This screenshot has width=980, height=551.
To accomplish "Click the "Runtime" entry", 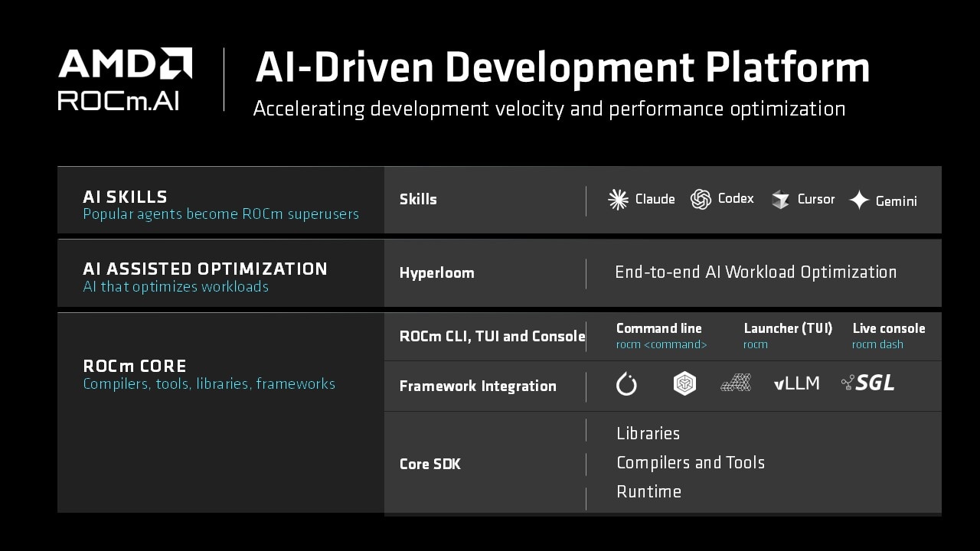I will click(648, 492).
